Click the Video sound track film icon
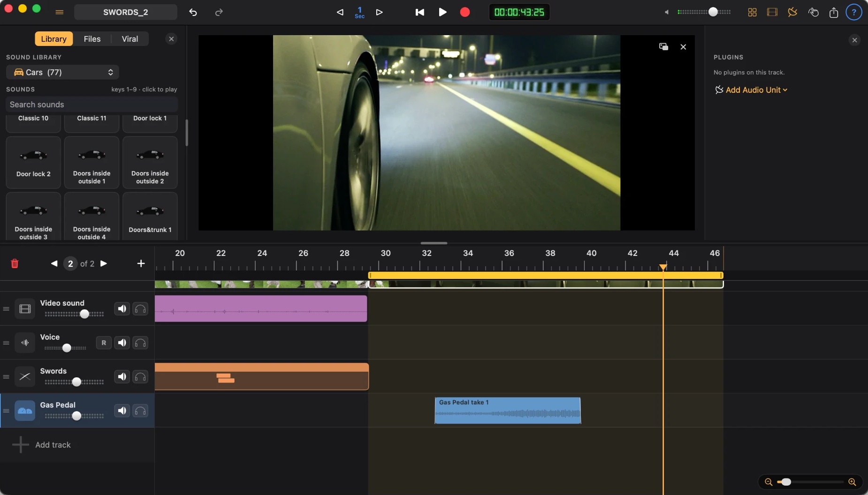This screenshot has width=868, height=495. coord(25,309)
